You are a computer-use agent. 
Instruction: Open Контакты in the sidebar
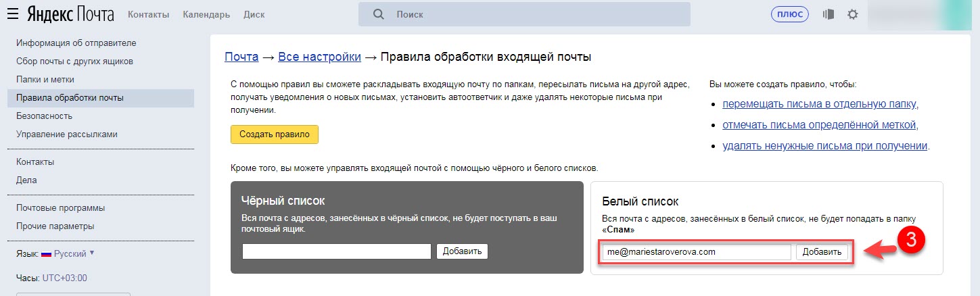(35, 162)
